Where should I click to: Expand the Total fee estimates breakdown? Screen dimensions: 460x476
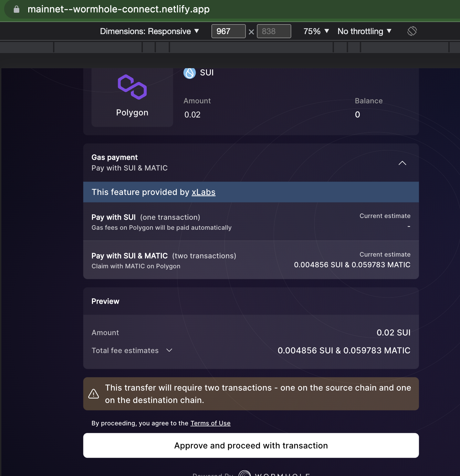click(169, 350)
